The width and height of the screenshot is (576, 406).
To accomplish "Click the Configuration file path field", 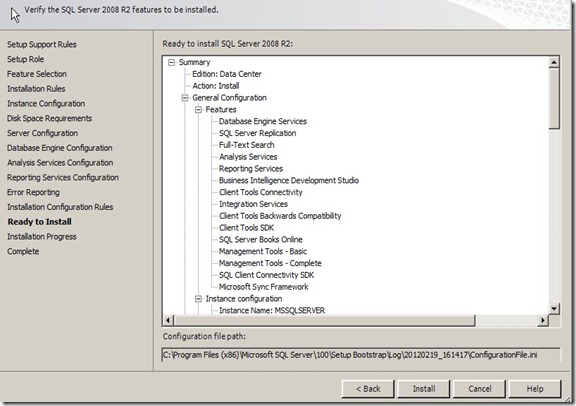I will pyautogui.click(x=361, y=355).
